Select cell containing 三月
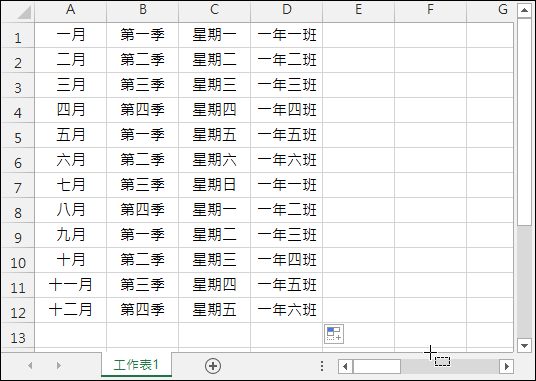 pos(70,85)
